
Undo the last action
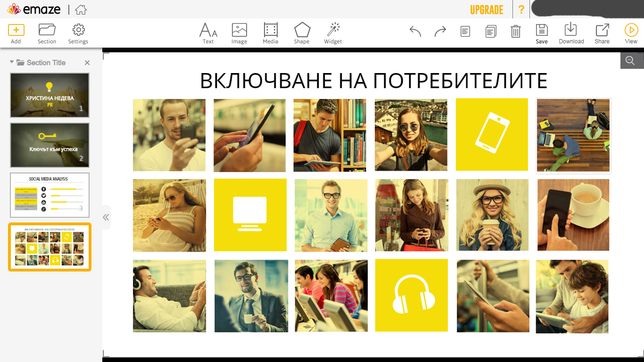point(415,32)
